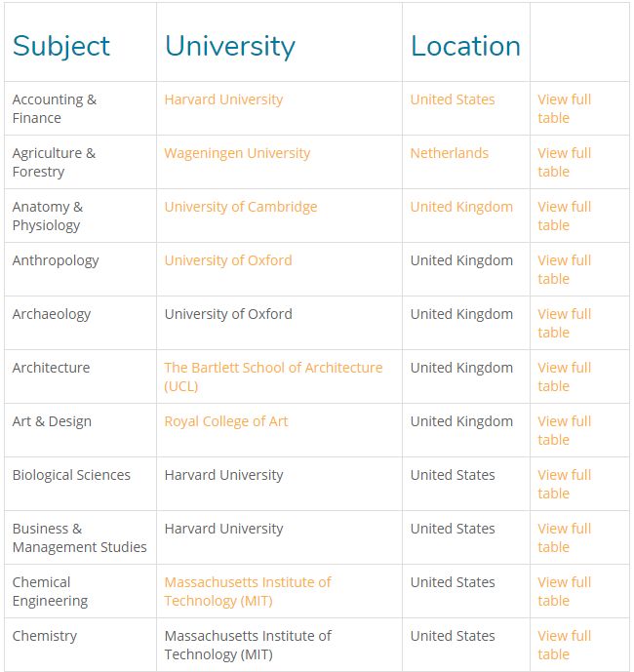This screenshot has width=634, height=672.
Task: Open the University of Cambridge link
Action: [241, 207]
